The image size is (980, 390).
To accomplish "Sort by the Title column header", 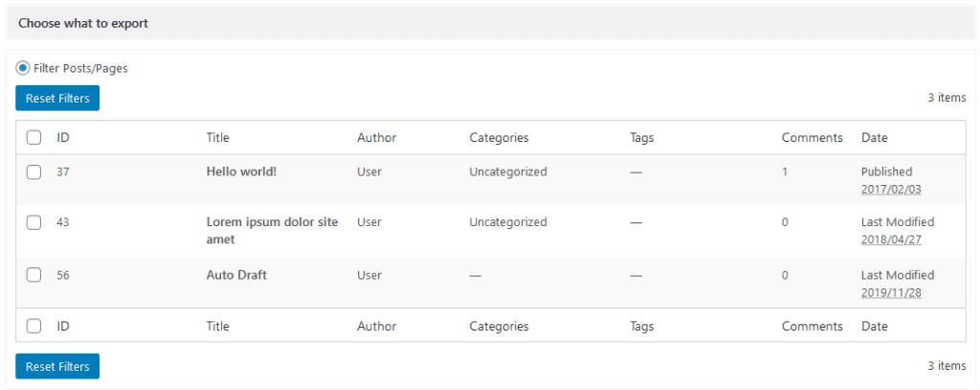I will pos(218,138).
